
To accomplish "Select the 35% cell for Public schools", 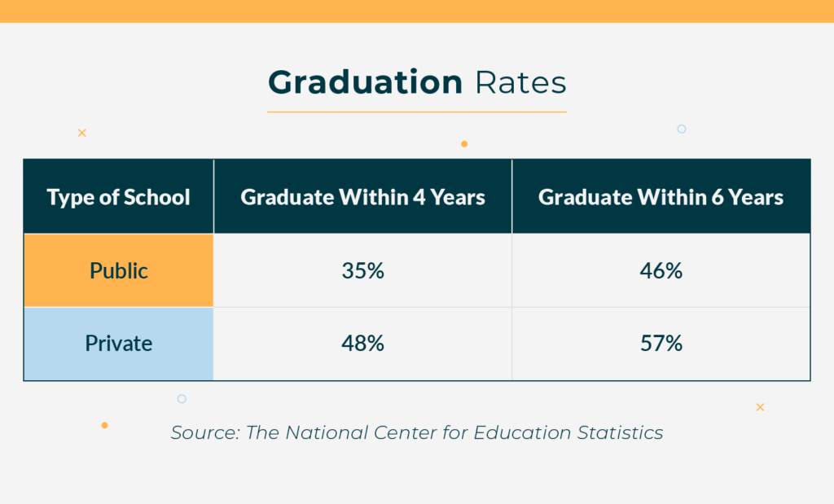I will [363, 270].
